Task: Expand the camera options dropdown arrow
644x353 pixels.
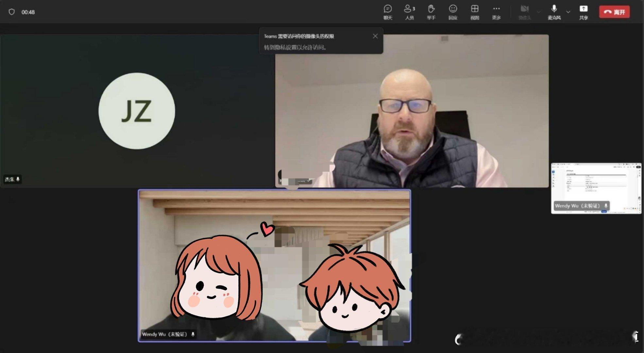Action: click(x=538, y=12)
